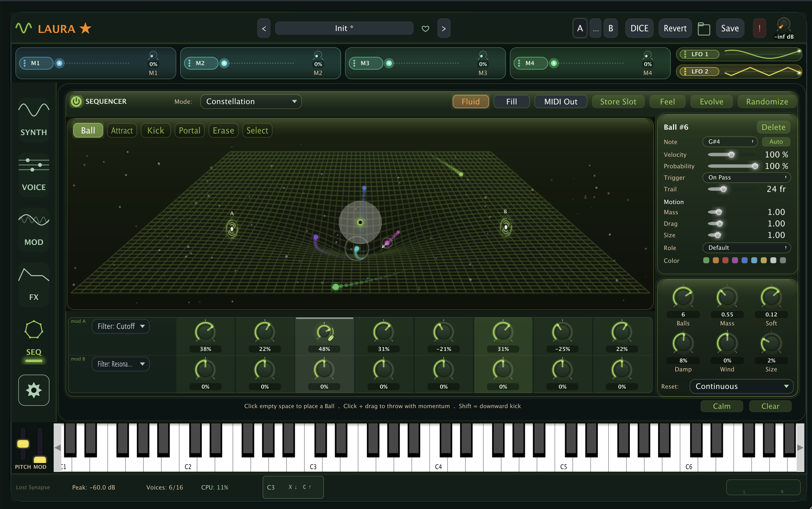The height and width of the screenshot is (509, 812).
Task: Select the Kick tool tab
Action: tap(156, 131)
